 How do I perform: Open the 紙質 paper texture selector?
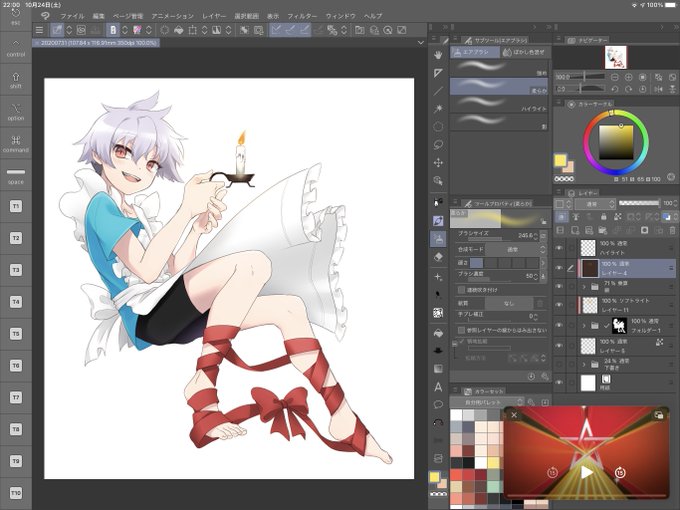pos(509,303)
